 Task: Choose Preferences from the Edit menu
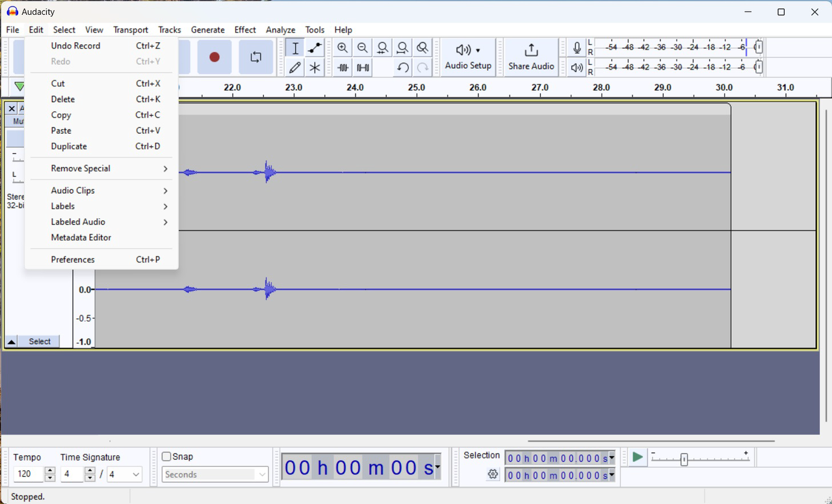73,259
